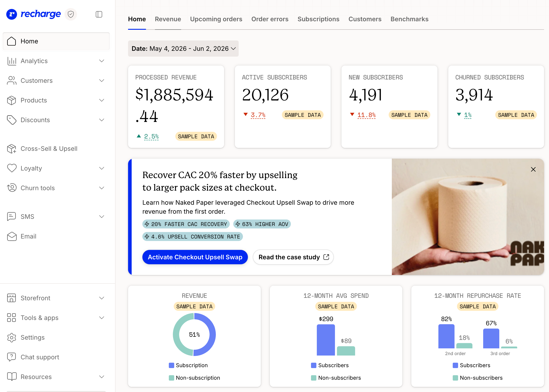This screenshot has width=549, height=392.
Task: Expand the Analytics menu chevron
Action: click(x=102, y=61)
